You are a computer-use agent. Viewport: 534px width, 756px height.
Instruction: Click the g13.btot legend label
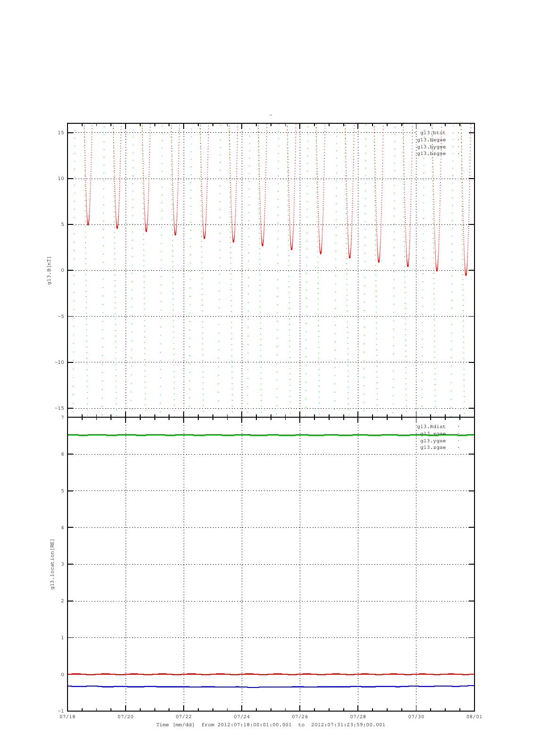coord(432,133)
